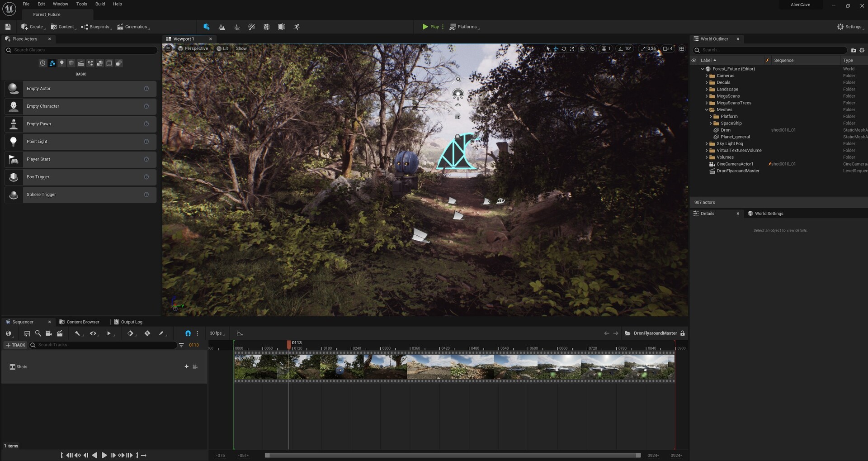Screen dimensions: 868x461
Task: Select the rotate gizmo in viewport
Action: pos(564,49)
